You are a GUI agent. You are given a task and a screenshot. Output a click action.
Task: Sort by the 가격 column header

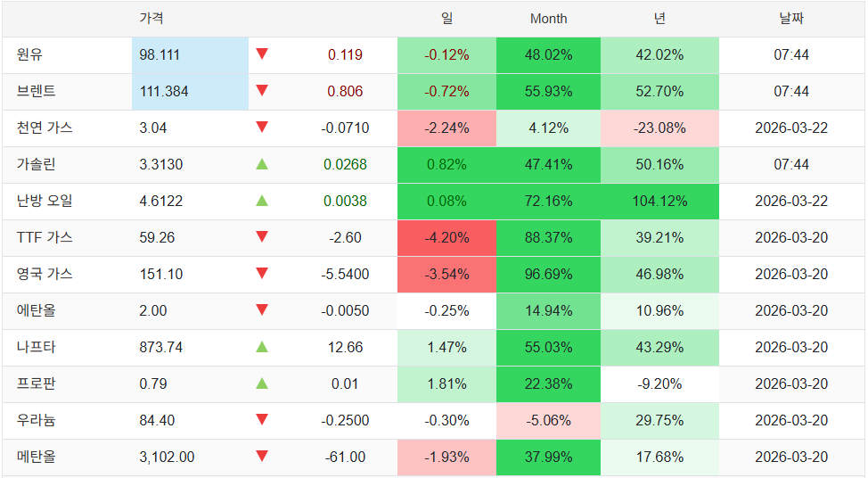click(151, 19)
